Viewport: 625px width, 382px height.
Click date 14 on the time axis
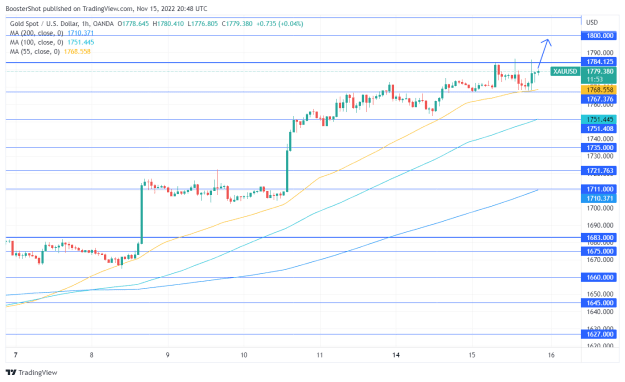pos(396,355)
